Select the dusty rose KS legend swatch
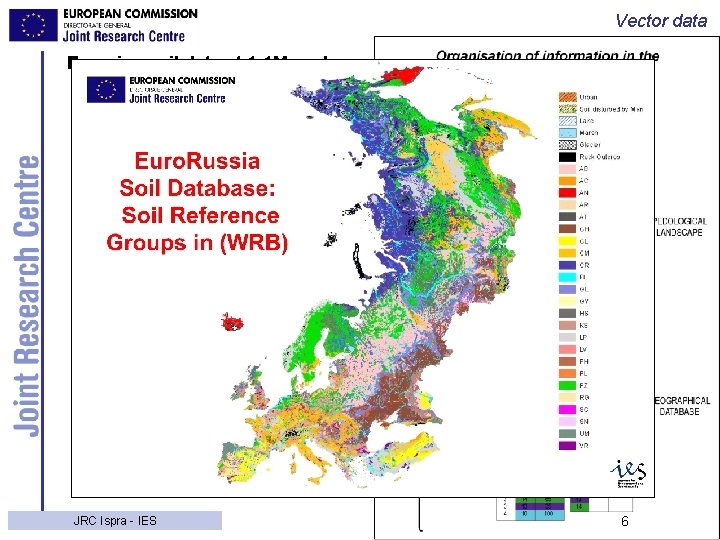 click(x=568, y=325)
